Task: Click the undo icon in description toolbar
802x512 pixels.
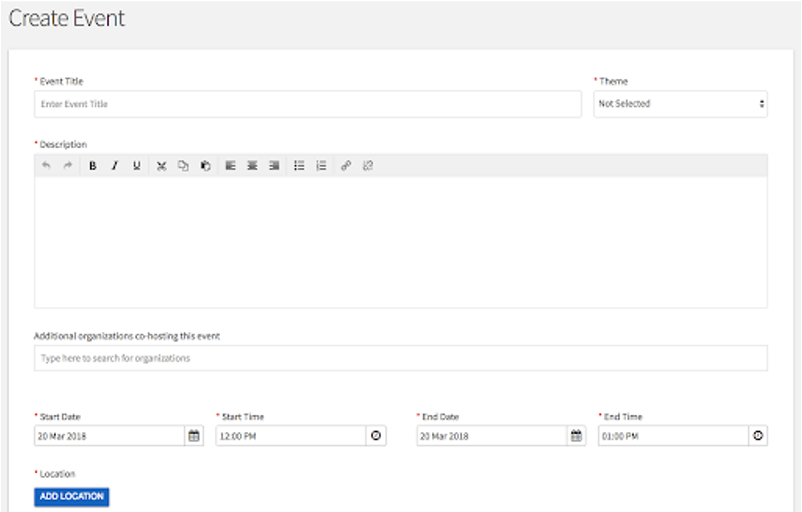Action: pyautogui.click(x=46, y=166)
